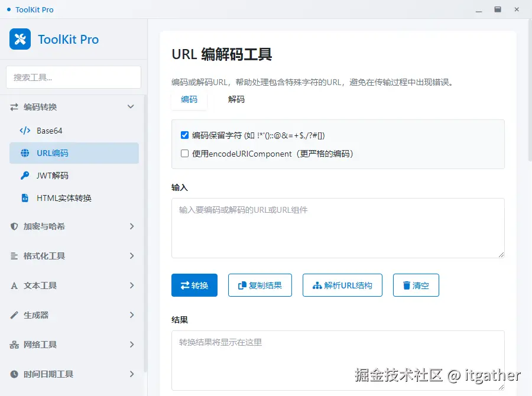Click into the 输入 URL textarea
This screenshot has width=532, height=396.
click(x=338, y=228)
